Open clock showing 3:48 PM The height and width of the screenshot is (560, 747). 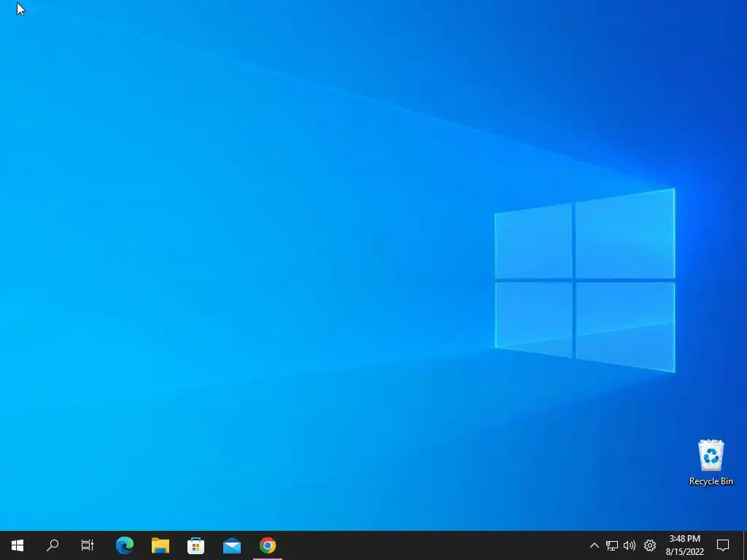[684, 545]
